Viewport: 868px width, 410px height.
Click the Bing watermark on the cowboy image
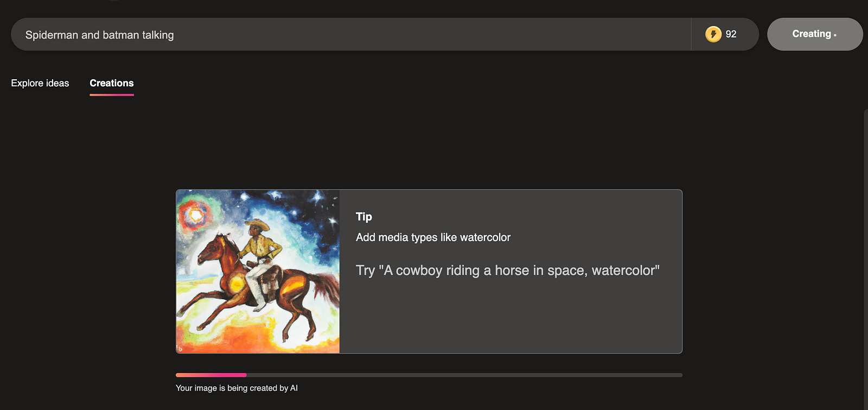[x=180, y=349]
